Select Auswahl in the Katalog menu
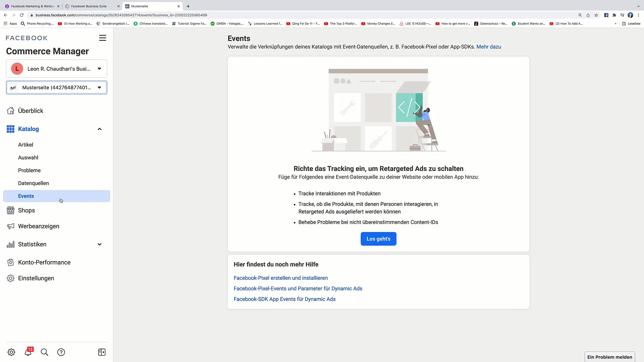 [28, 158]
